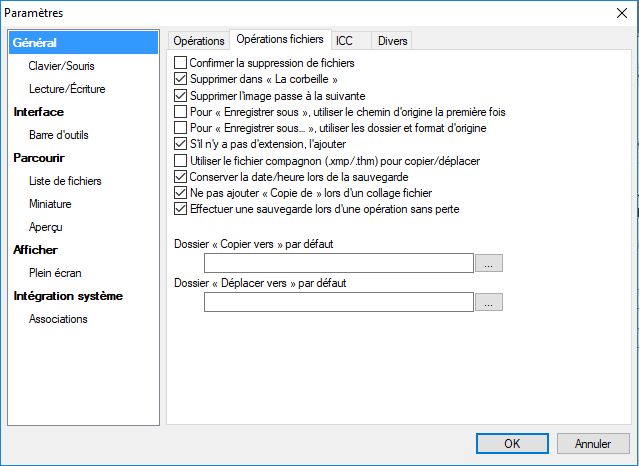Viewport: 639px width, 466px height.
Task: Toggle 'Utiliser le fichier compagnon' checkbox
Action: [181, 161]
